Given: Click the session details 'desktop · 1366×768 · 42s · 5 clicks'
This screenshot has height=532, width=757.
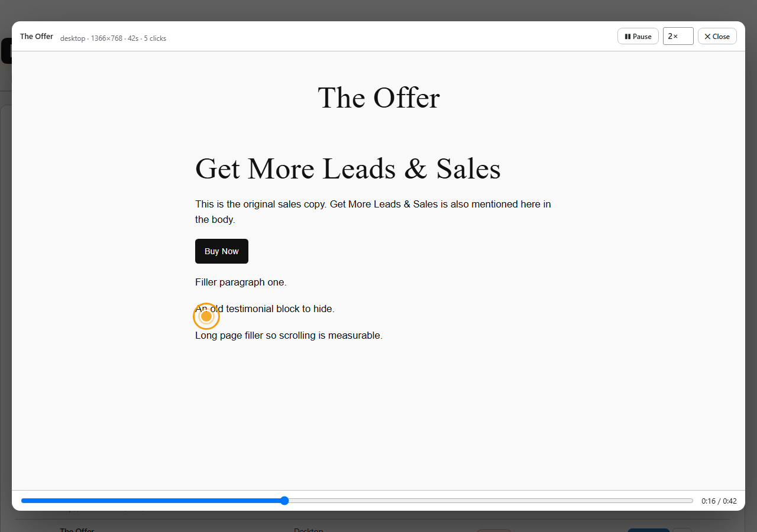Looking at the screenshot, I should (113, 38).
